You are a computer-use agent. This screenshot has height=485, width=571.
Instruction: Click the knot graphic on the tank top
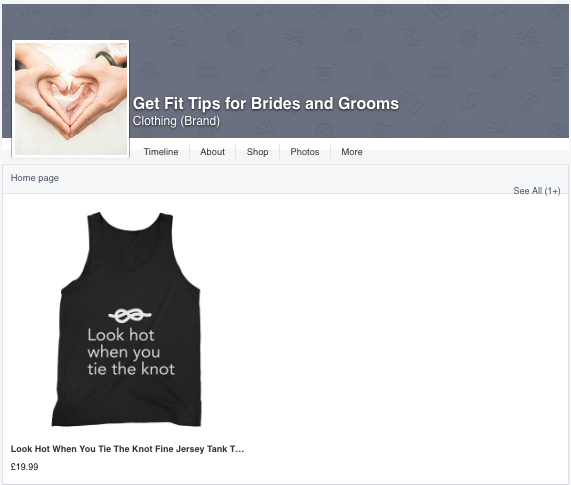pos(130,315)
